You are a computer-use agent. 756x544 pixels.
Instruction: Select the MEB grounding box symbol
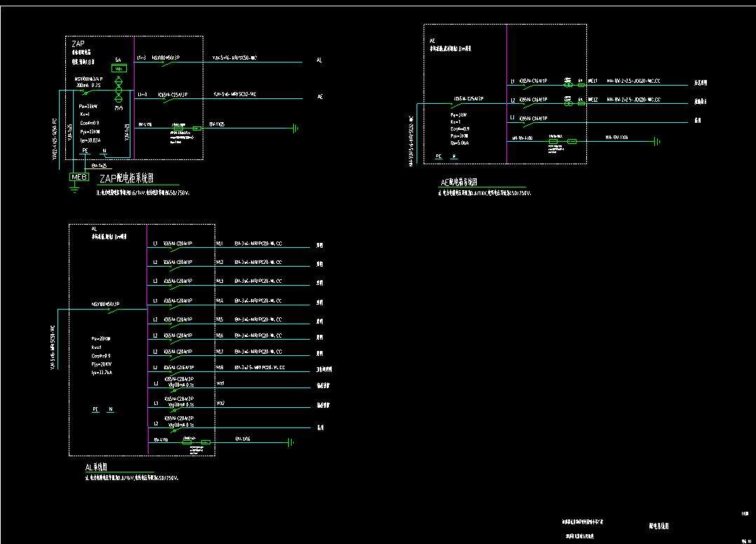(x=79, y=177)
